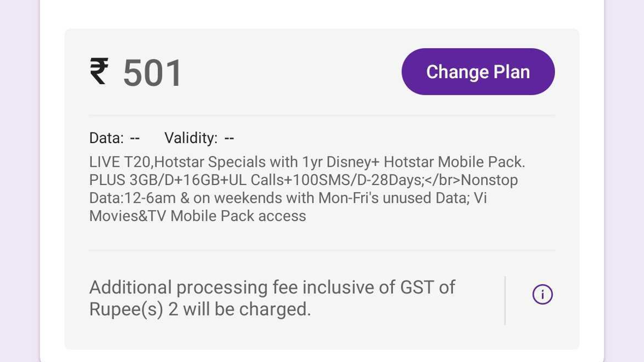The width and height of the screenshot is (644, 362).
Task: Click the Validity label
Action: click(191, 137)
